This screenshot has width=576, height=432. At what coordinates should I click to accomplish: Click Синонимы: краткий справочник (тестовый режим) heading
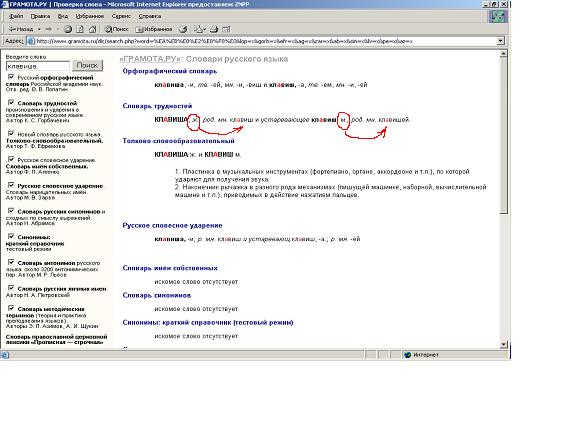(208, 323)
